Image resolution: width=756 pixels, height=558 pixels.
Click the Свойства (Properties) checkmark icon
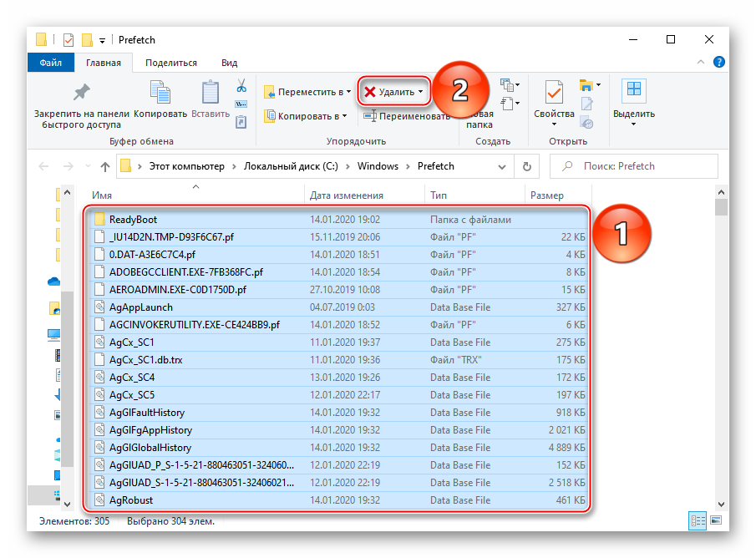[554, 93]
